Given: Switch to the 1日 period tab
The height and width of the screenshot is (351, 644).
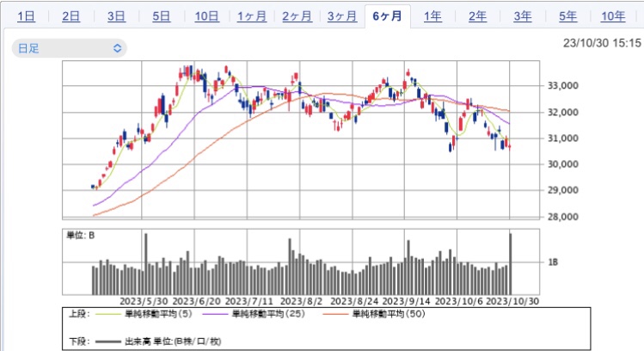Looking at the screenshot, I should pyautogui.click(x=27, y=16).
